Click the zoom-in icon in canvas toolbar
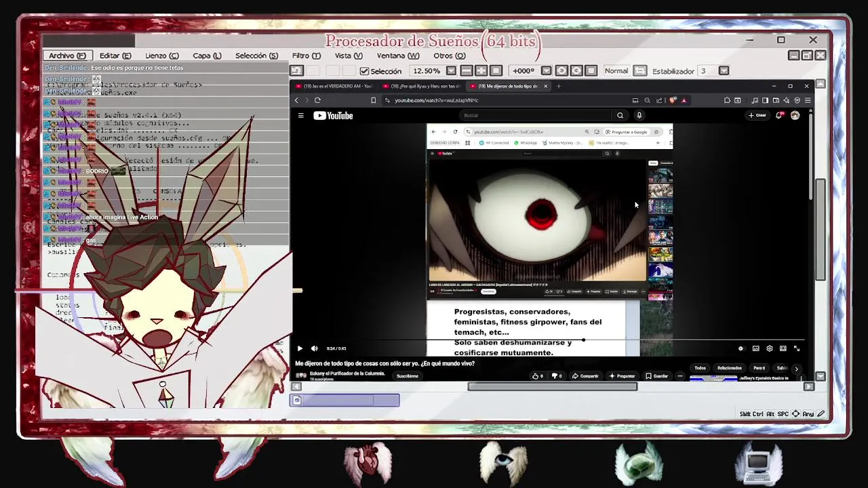Screen dimensions: 868x488 [x=481, y=71]
